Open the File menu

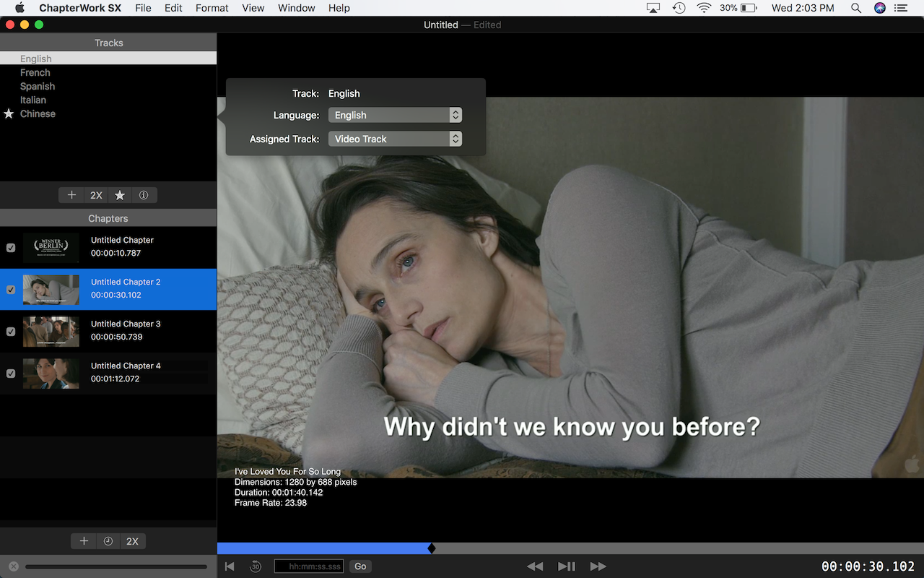tap(143, 8)
